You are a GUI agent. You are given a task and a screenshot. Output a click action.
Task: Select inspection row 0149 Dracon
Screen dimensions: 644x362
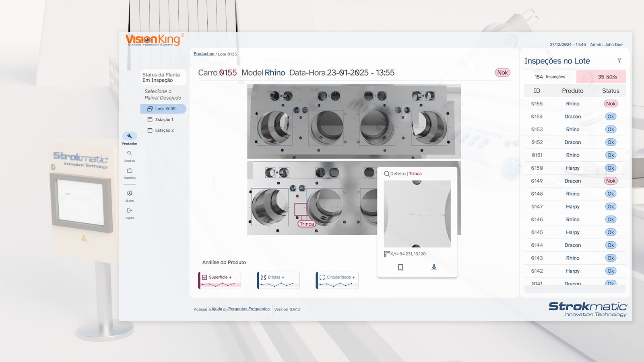pyautogui.click(x=572, y=181)
